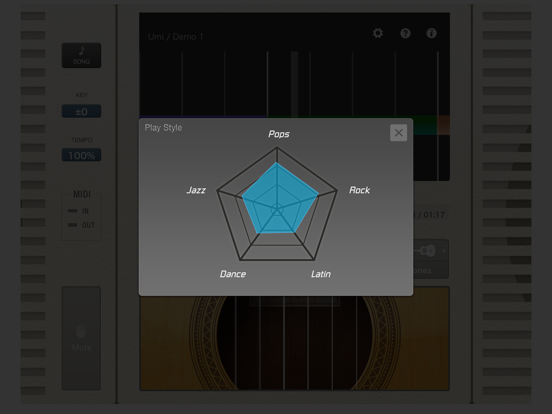Select the Latin label on radar chart
The height and width of the screenshot is (414, 552).
point(321,274)
